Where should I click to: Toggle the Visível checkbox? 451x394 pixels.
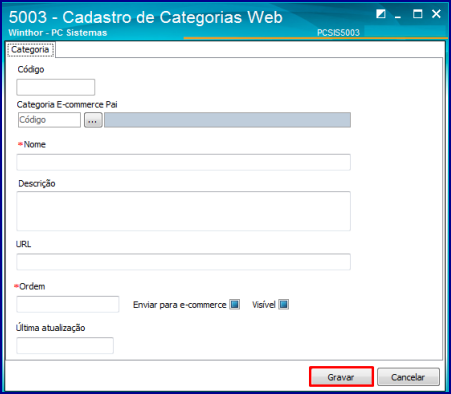pyautogui.click(x=284, y=304)
